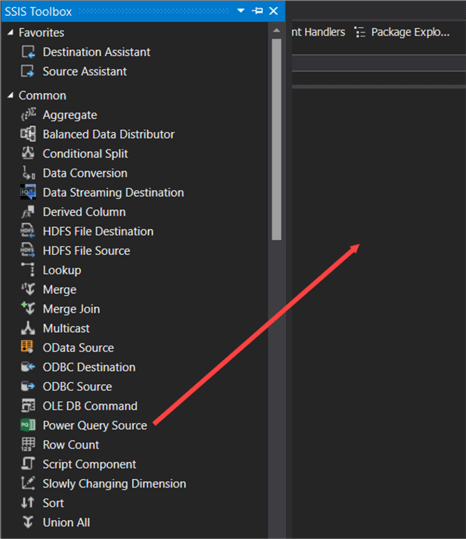Click the Row Count label
Screen dimensions: 466x539
(x=71, y=445)
